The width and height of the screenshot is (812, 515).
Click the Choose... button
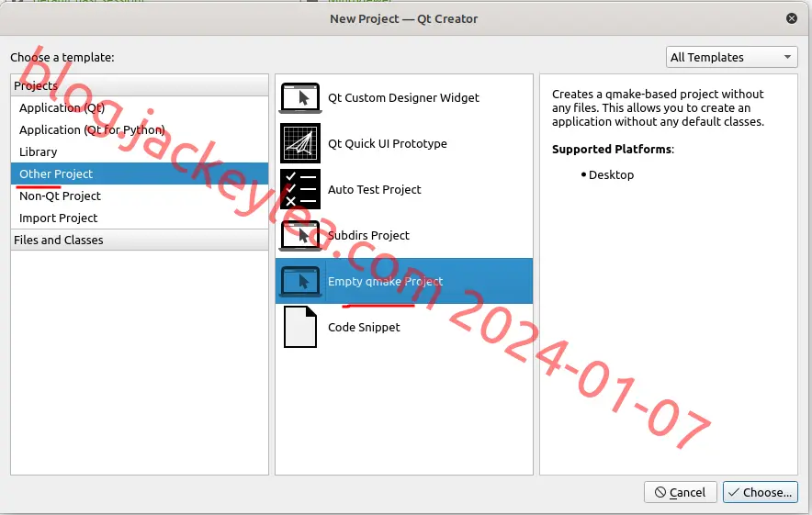(x=761, y=492)
